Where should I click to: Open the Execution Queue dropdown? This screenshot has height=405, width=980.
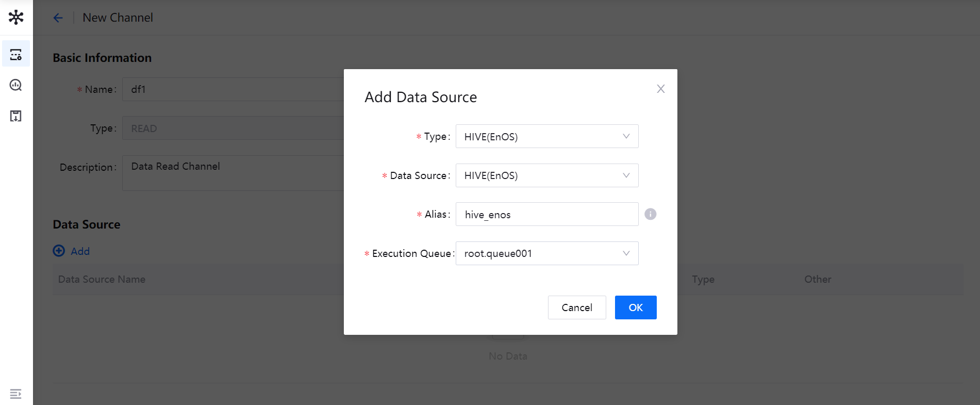(x=547, y=253)
